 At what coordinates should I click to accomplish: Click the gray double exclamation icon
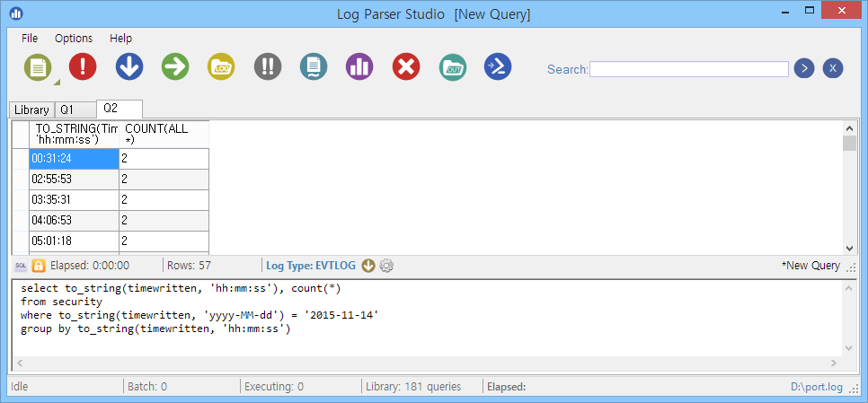tap(268, 67)
